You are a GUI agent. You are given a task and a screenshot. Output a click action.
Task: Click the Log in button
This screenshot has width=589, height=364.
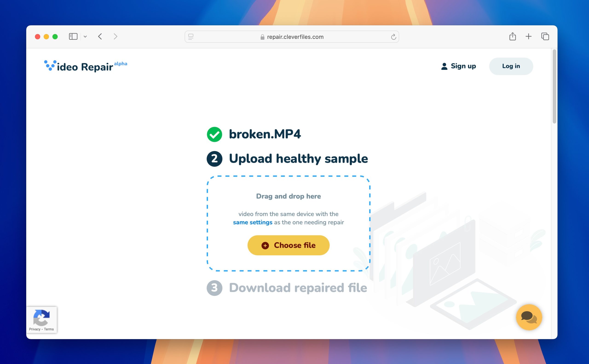[511, 66]
